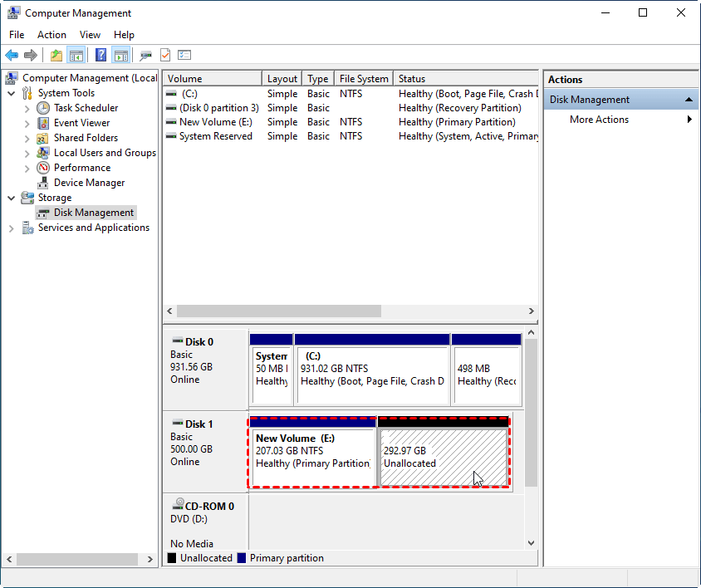Collapse the Disk Management actions section
The image size is (701, 588).
[x=689, y=100]
